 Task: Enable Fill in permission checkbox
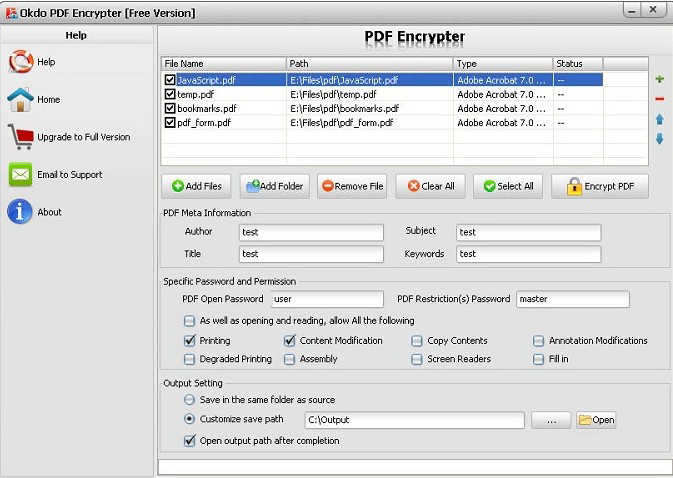tap(538, 359)
